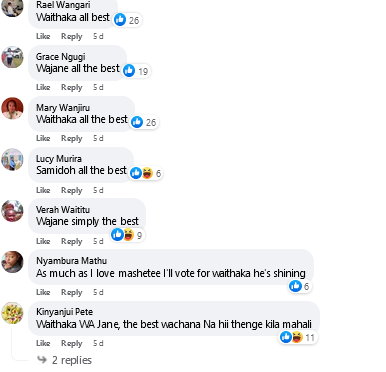Image resolution: width=386 pixels, height=372 pixels.
Task: View the like count on Nyambura Mathu's comment
Action: coord(300,286)
